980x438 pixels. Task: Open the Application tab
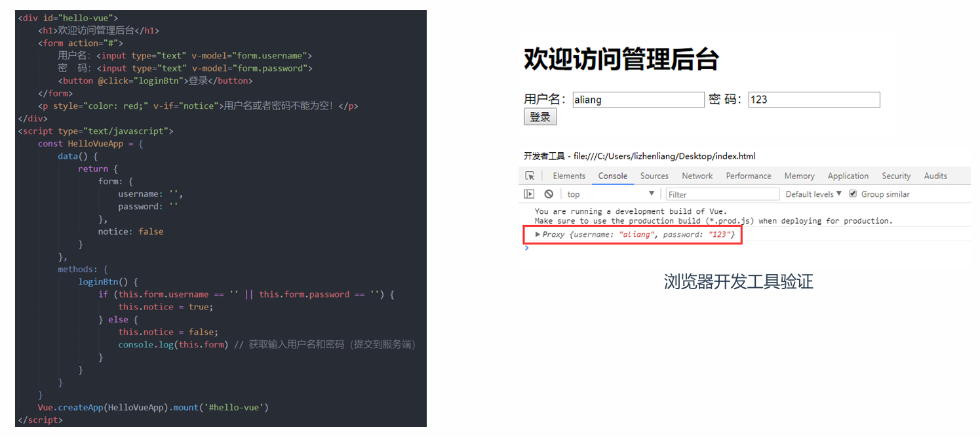coord(848,176)
